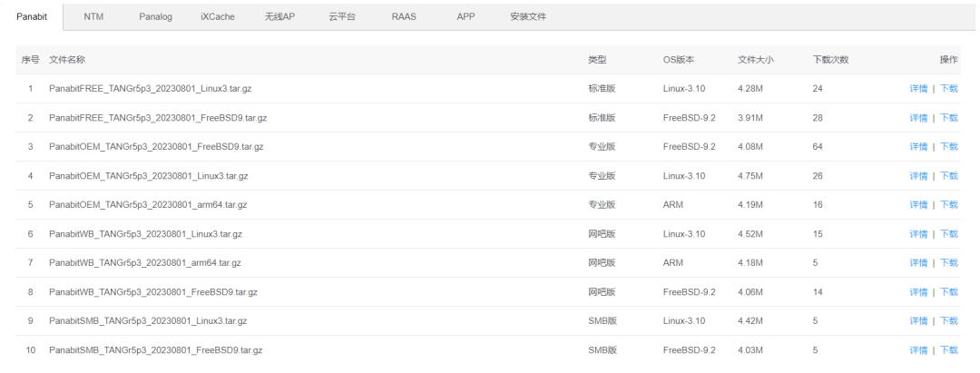This screenshot has width=980, height=373.
Task: Select filename PanabitOEM_TANGr5p3_20230801_arm64.tar.gz
Action: [148, 205]
